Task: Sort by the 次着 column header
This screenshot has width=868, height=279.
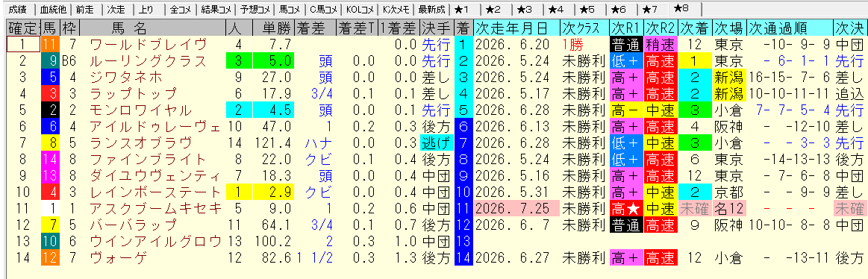Action: point(696,28)
